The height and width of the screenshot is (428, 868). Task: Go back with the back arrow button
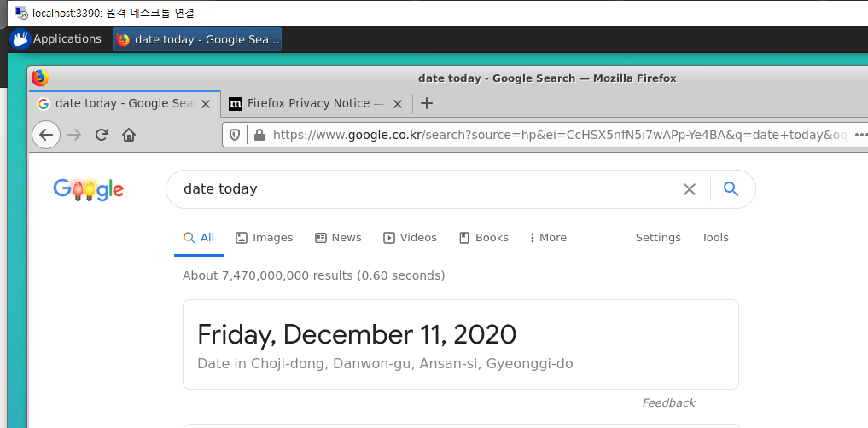[x=46, y=135]
